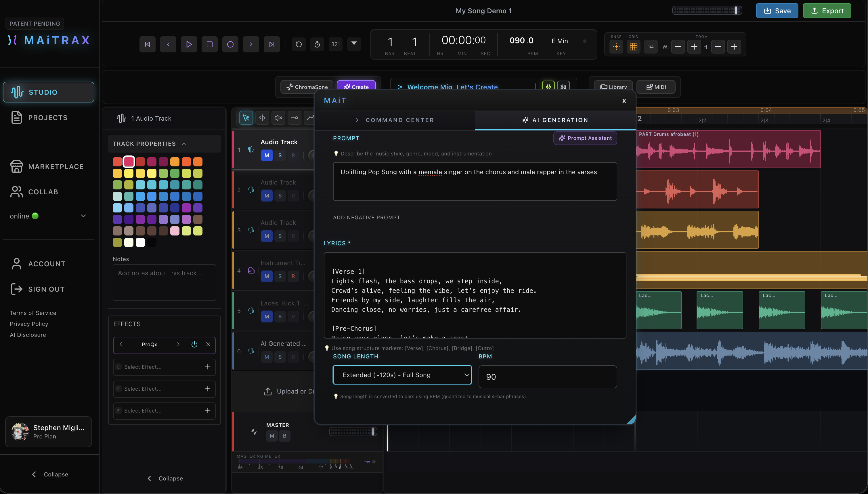Remove the ProQx effect with X

tap(208, 344)
